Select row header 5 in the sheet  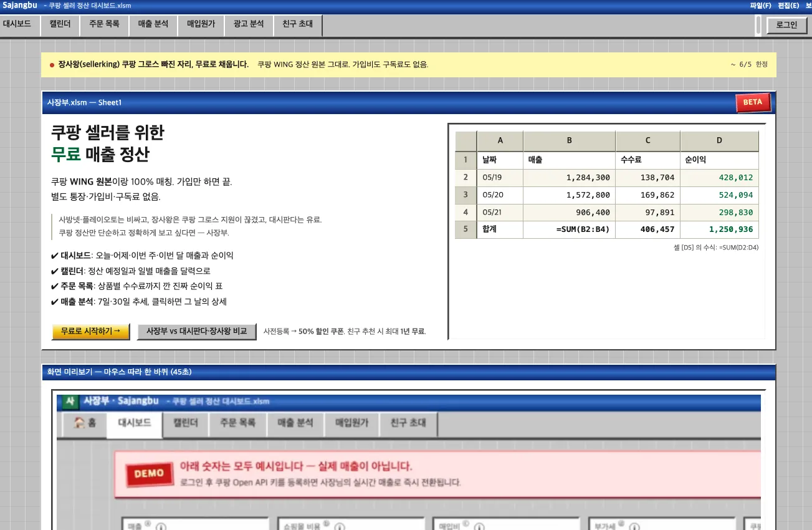[466, 229]
